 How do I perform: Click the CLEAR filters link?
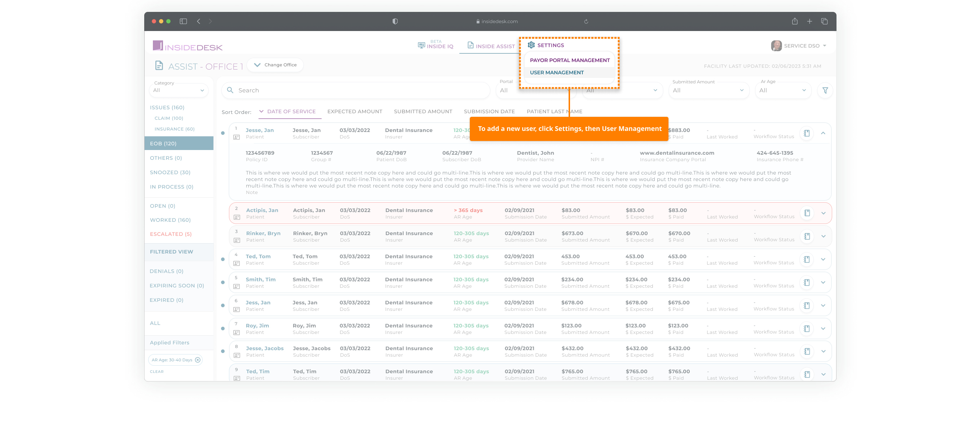[156, 372]
